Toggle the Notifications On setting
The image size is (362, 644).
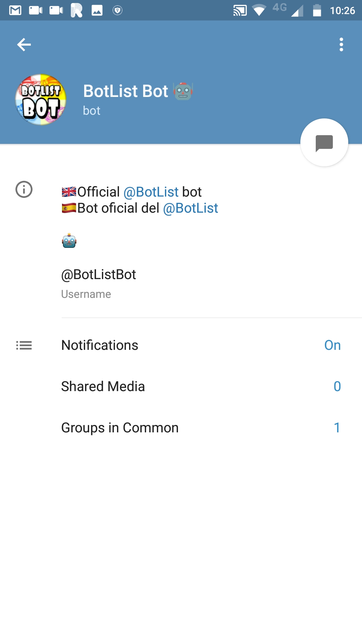click(332, 345)
